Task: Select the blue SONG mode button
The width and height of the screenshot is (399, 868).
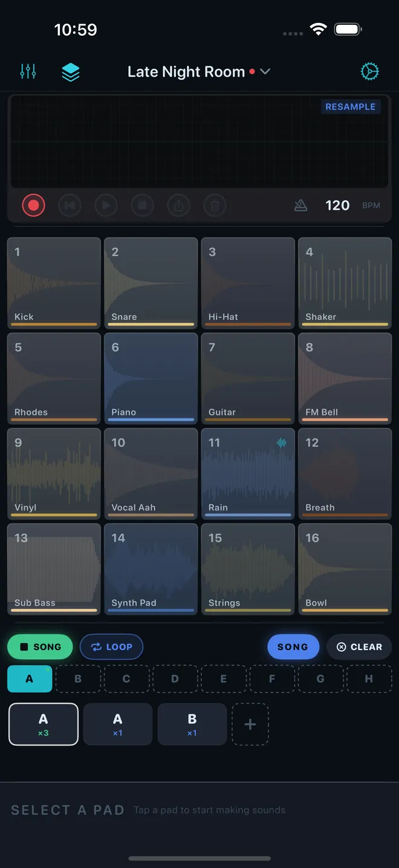Action: (293, 646)
